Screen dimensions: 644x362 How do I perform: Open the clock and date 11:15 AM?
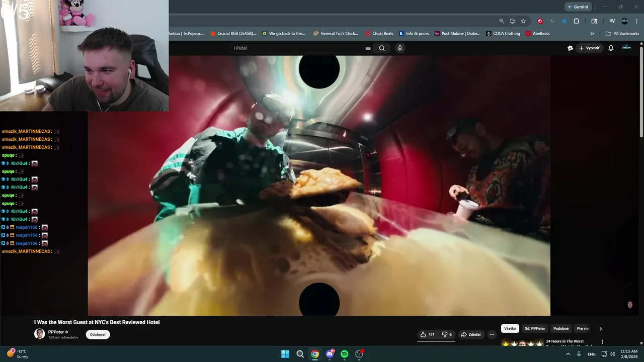[629, 354]
